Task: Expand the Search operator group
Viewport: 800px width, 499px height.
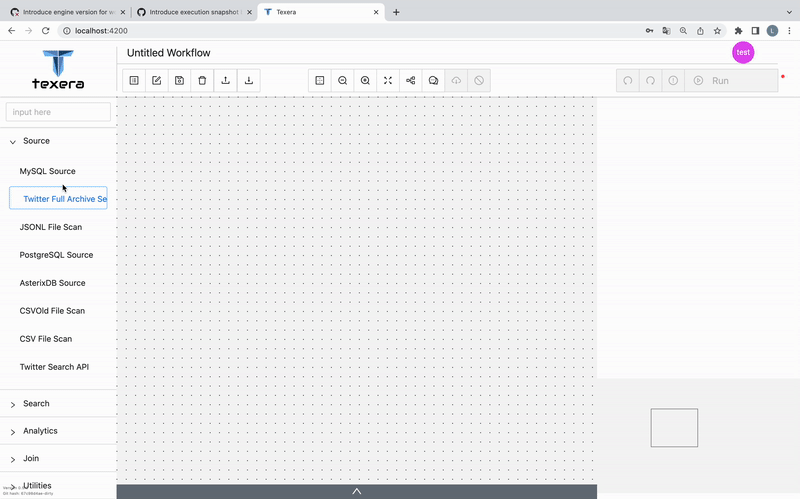Action: pos(58,404)
